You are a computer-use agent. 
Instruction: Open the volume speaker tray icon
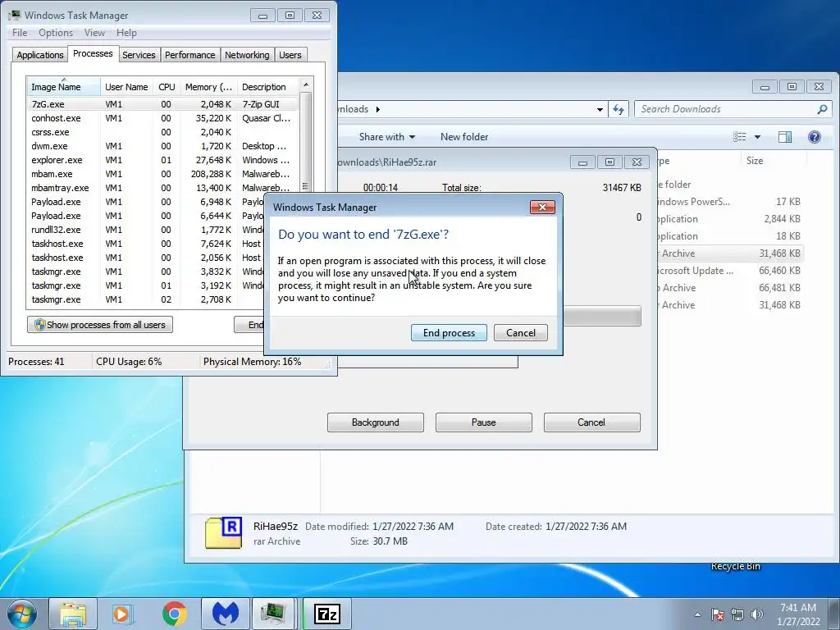pyautogui.click(x=757, y=614)
